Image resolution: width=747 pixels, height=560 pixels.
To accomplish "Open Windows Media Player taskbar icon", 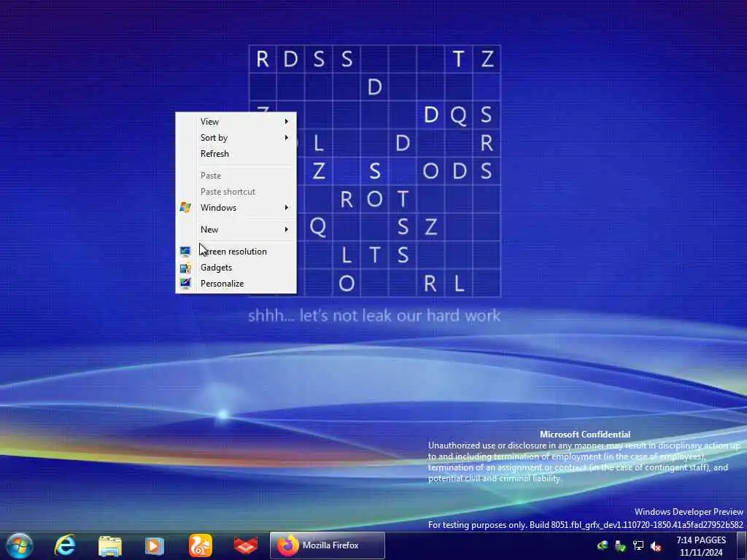I will (155, 546).
